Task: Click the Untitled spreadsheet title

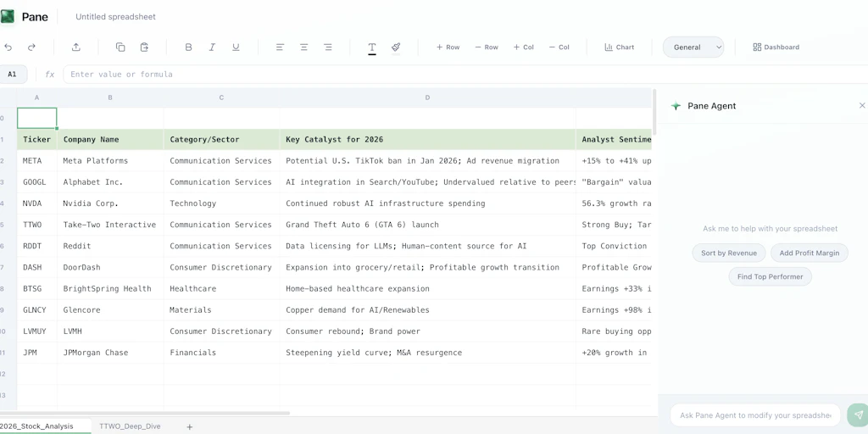Action: (x=115, y=17)
